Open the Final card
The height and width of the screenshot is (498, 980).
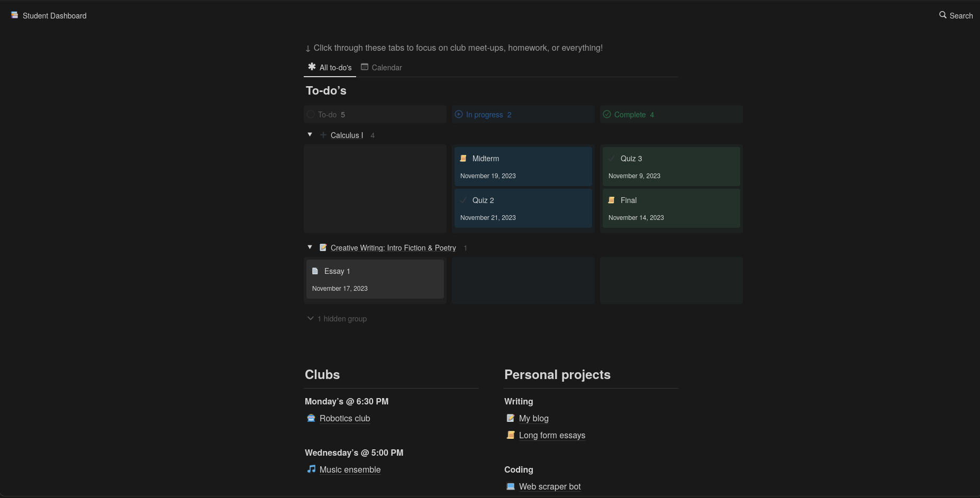(x=671, y=208)
